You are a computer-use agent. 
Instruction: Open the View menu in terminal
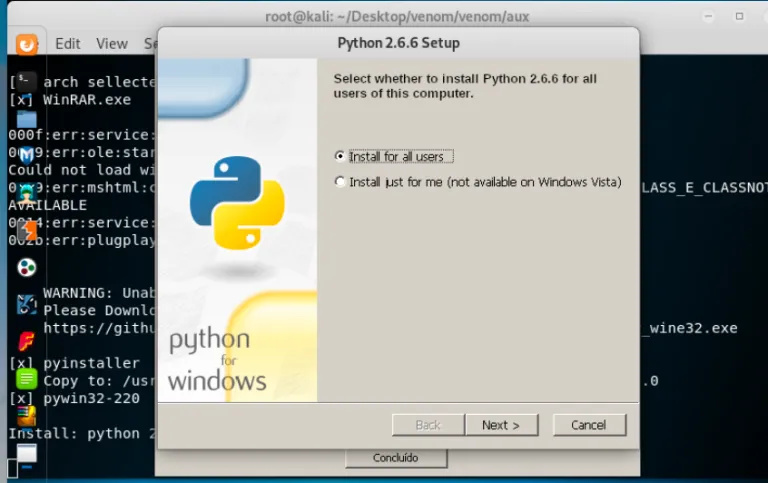click(112, 44)
